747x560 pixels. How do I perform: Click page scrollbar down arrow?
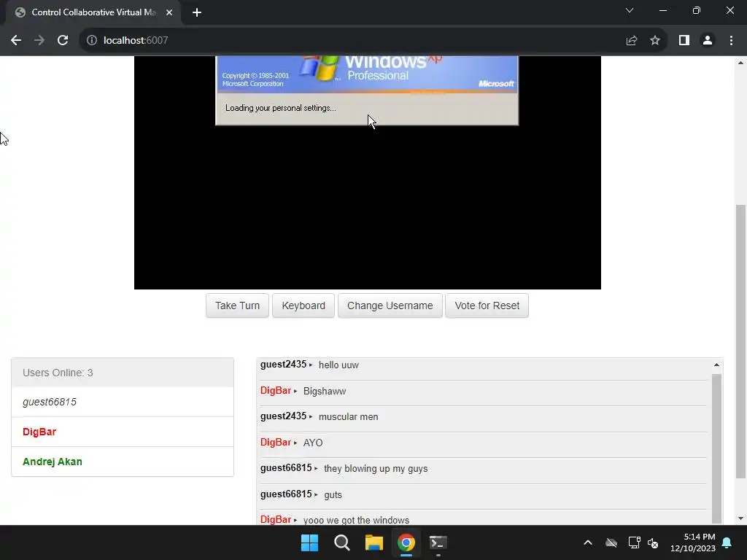point(740,518)
